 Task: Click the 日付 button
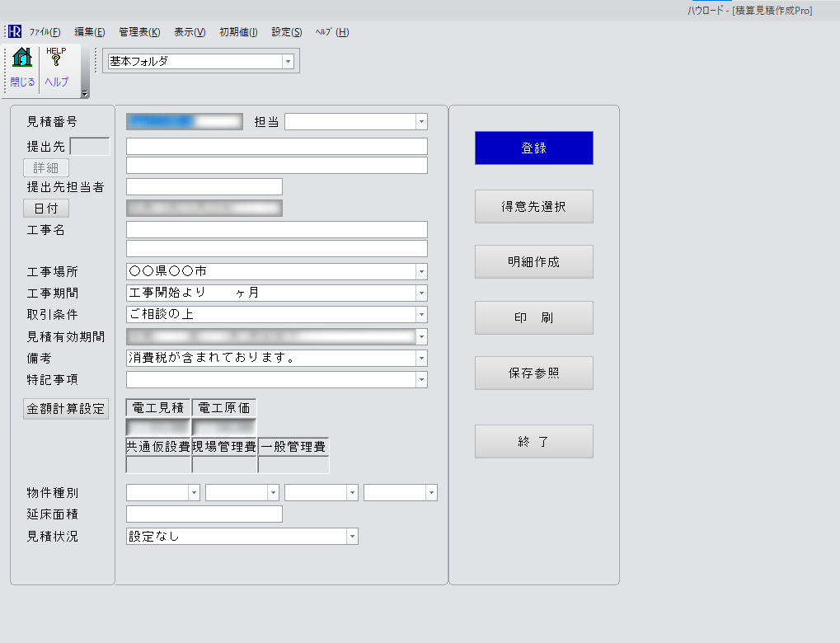(x=46, y=209)
